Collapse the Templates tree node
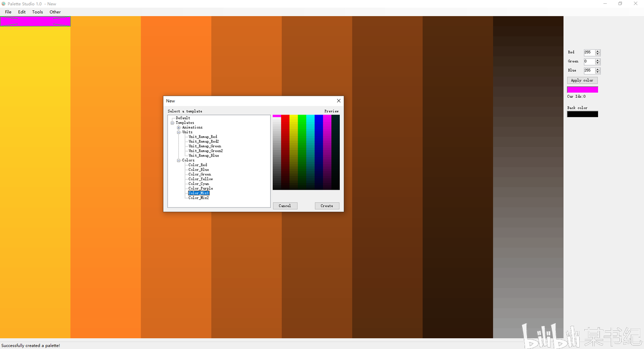The image size is (644, 349). (x=172, y=123)
